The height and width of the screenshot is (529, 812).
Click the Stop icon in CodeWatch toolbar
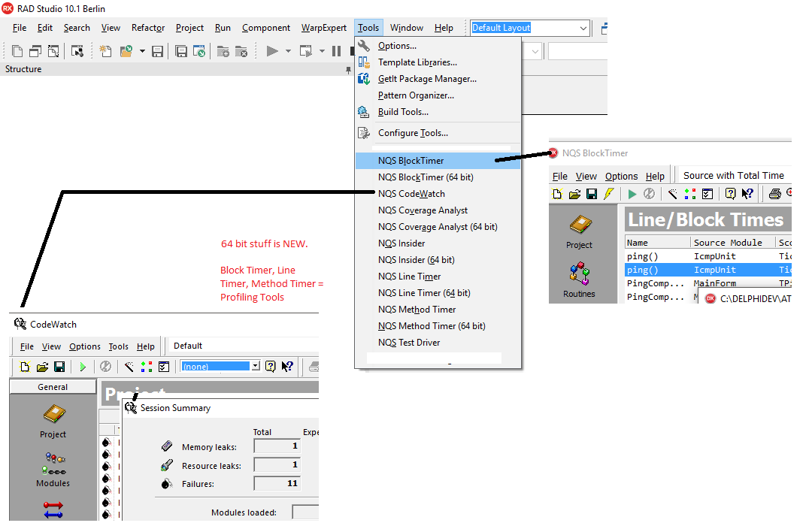[x=106, y=367]
